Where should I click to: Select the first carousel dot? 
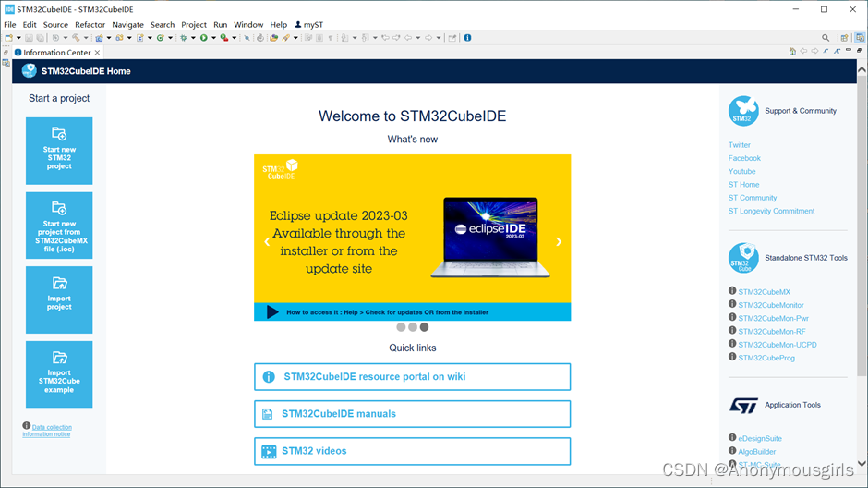tap(401, 327)
